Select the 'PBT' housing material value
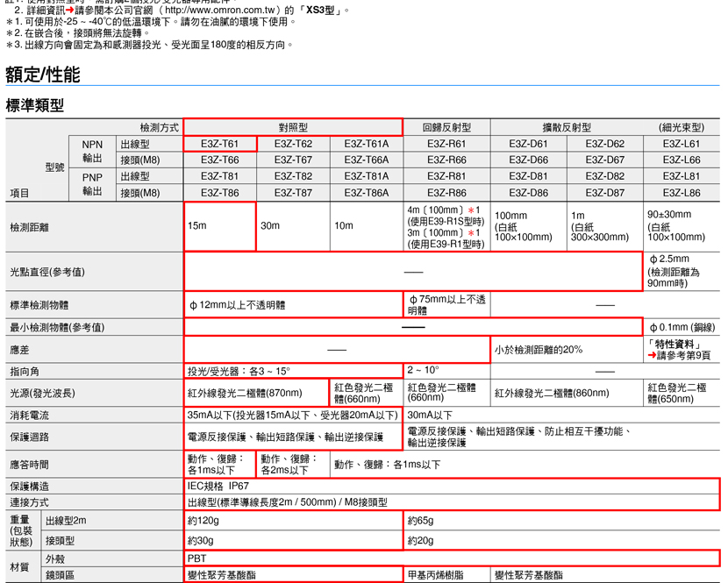The image size is (728, 583). [x=196, y=558]
